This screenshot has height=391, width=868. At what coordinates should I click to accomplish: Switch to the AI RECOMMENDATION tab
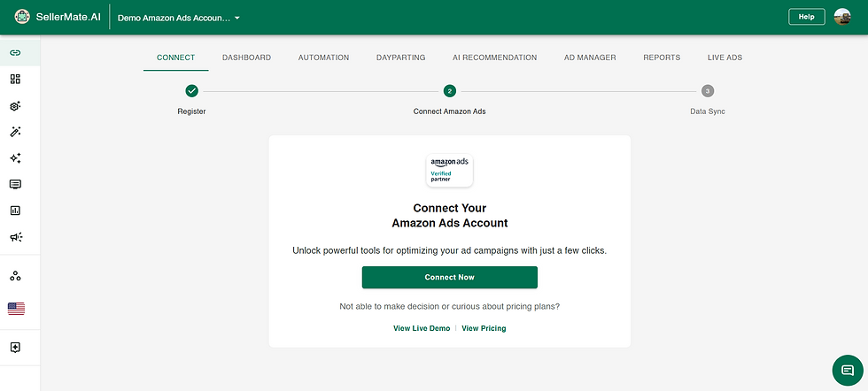tap(495, 57)
